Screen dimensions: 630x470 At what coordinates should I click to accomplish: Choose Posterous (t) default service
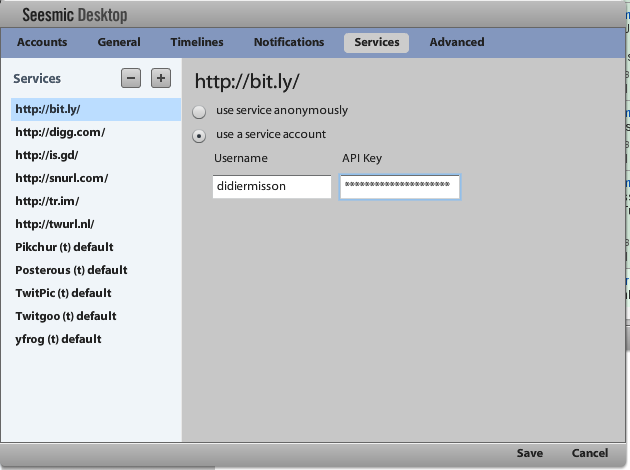[x=96, y=270]
